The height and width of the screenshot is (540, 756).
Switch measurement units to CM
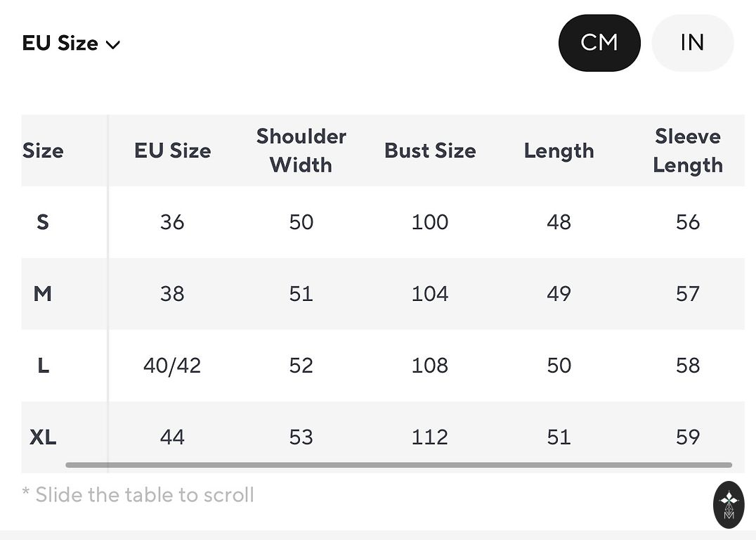pyautogui.click(x=599, y=43)
